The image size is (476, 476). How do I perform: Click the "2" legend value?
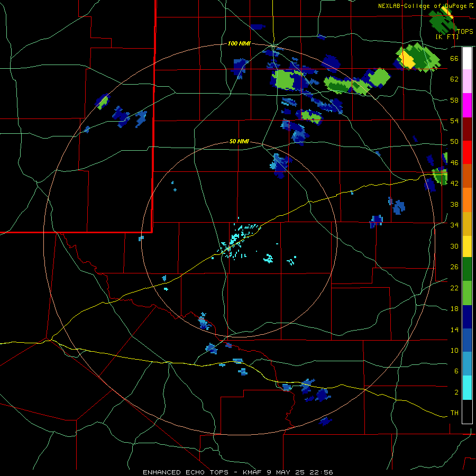[456, 392]
